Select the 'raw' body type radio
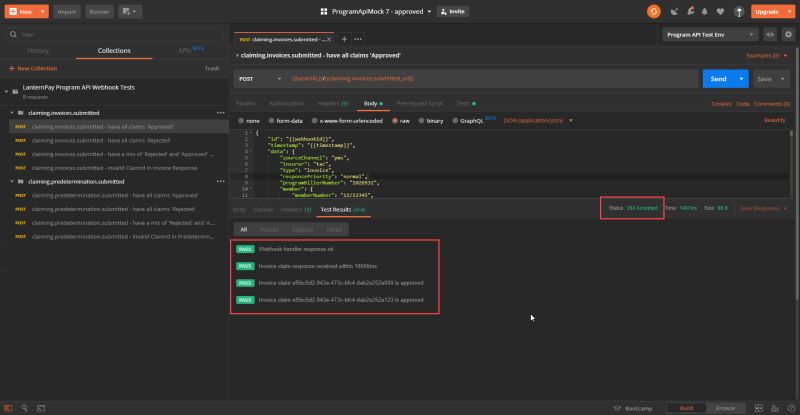The width and height of the screenshot is (800, 415). (395, 121)
